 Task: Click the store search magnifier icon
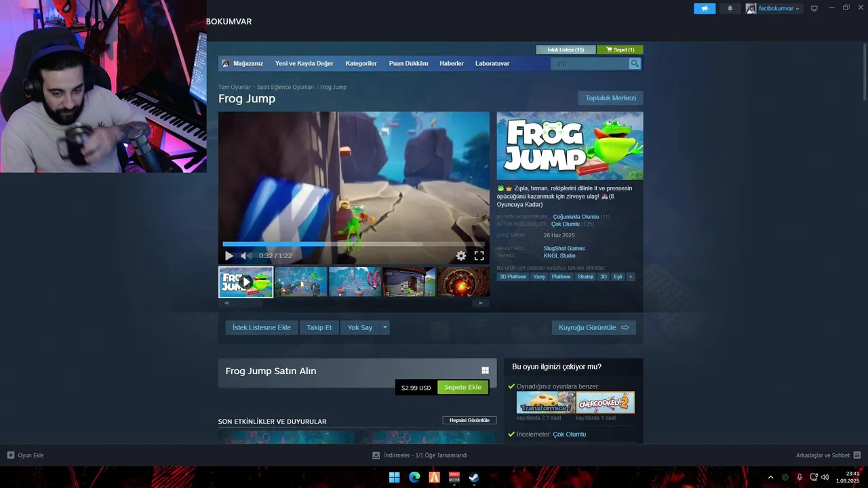pyautogui.click(x=635, y=64)
